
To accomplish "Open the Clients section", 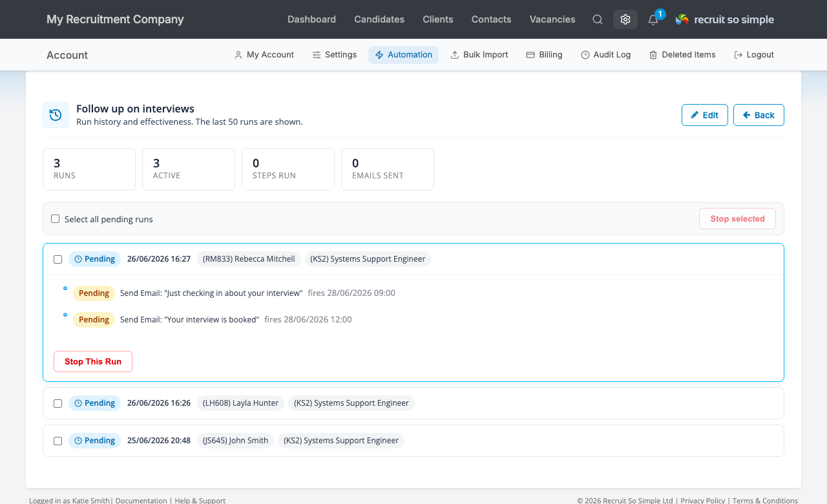I will 438,19.
